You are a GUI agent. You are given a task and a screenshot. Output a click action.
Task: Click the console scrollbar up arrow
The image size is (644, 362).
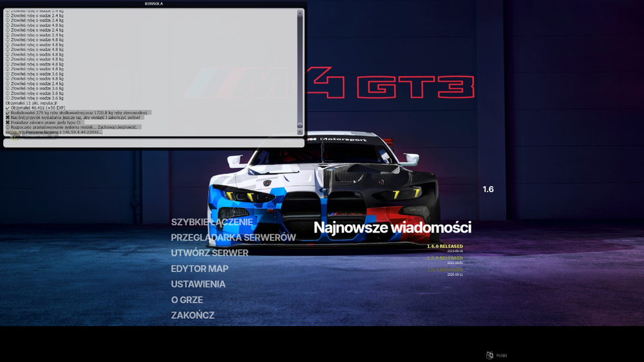tap(300, 13)
